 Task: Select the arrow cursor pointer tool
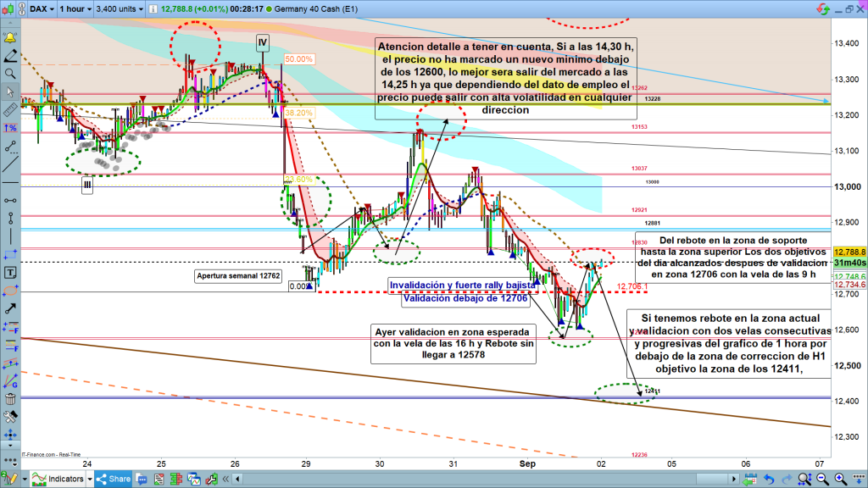11,91
